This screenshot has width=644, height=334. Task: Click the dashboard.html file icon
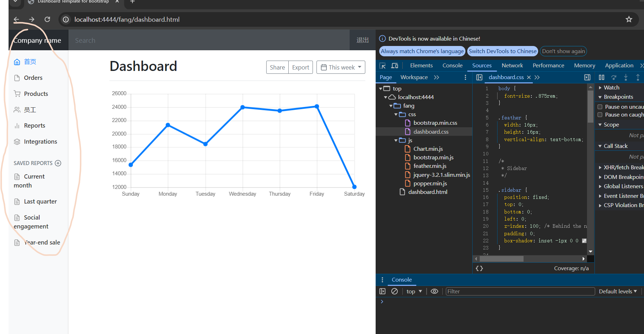(402, 192)
